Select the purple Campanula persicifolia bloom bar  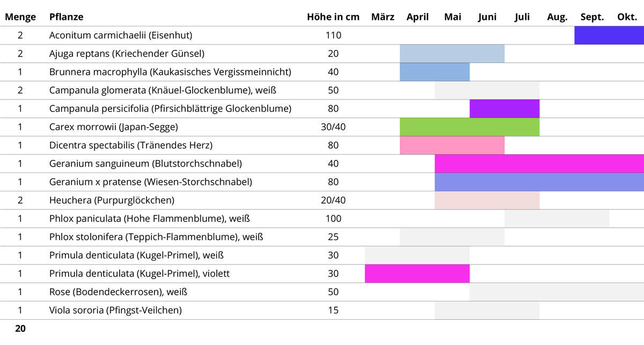(504, 109)
